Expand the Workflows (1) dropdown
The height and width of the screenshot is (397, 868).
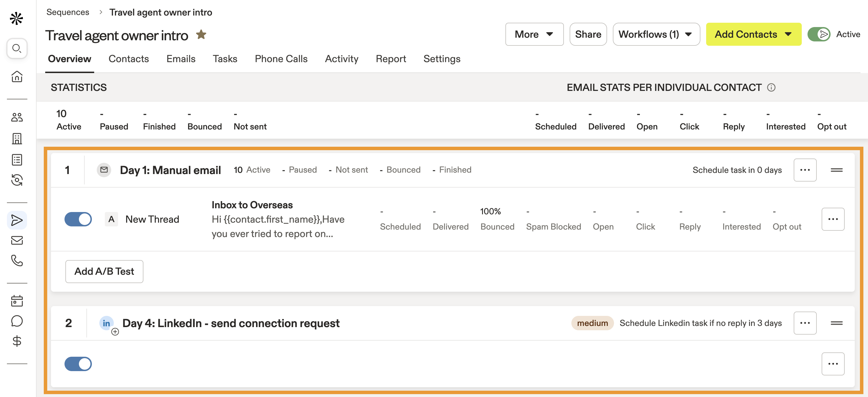point(656,34)
